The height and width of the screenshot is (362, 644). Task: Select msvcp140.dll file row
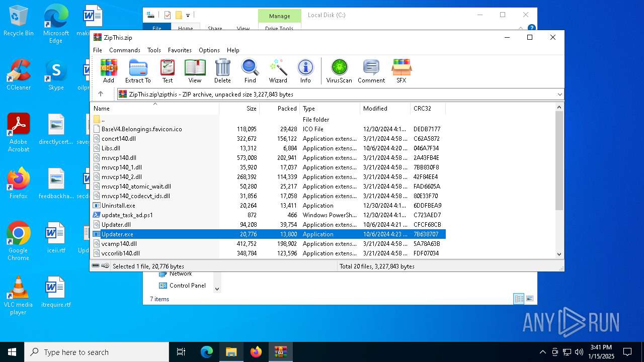268,158
